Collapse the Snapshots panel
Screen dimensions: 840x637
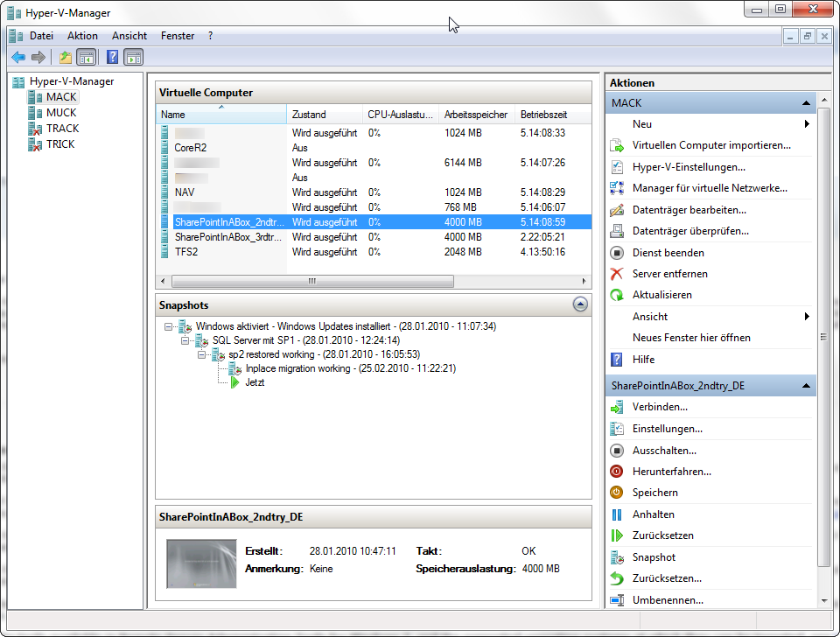coord(579,304)
